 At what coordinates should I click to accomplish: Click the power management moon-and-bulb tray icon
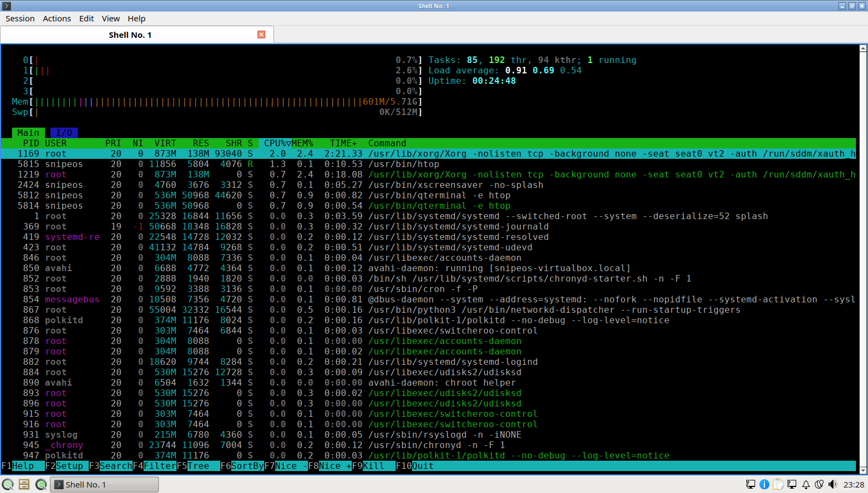(x=819, y=484)
